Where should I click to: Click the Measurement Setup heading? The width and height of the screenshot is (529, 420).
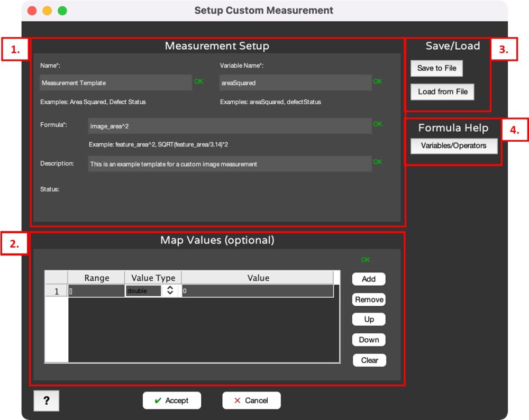[x=217, y=46]
